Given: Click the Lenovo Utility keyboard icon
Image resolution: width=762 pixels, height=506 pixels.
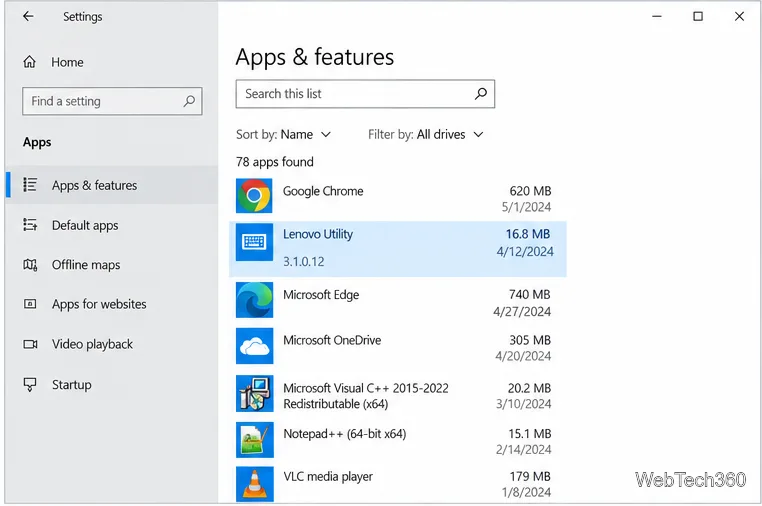Looking at the screenshot, I should point(254,242).
